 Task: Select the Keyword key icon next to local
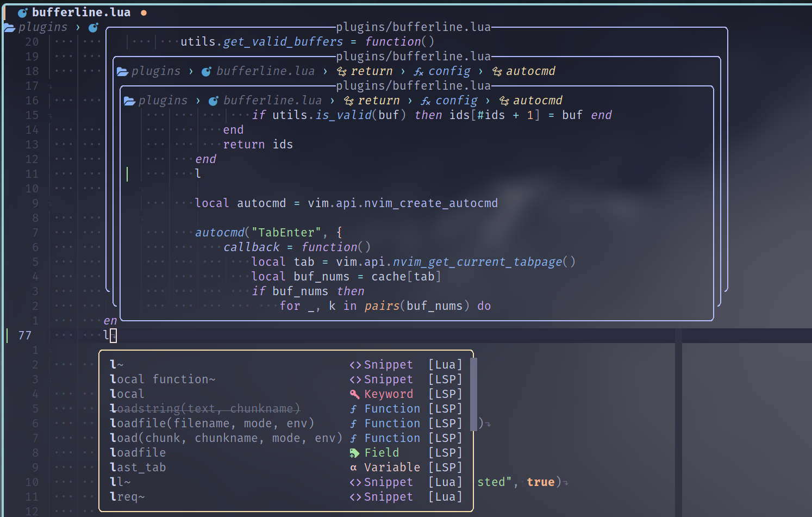pyautogui.click(x=355, y=394)
